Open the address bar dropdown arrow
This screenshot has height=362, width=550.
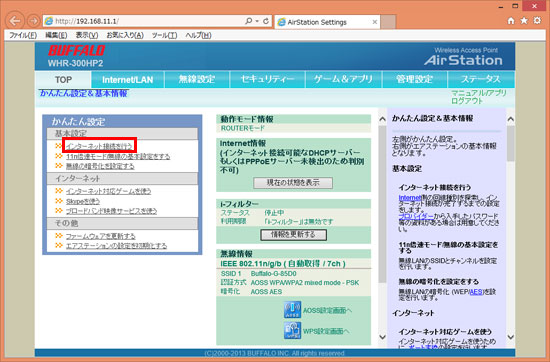257,21
